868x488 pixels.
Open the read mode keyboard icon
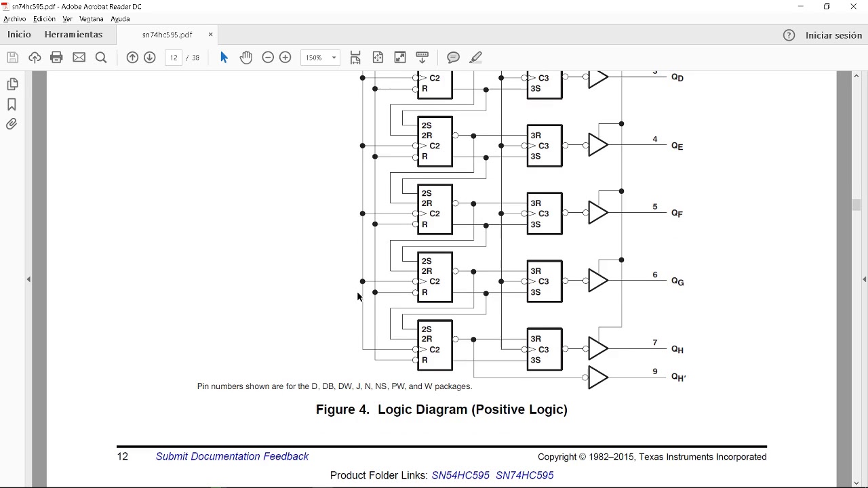(422, 58)
